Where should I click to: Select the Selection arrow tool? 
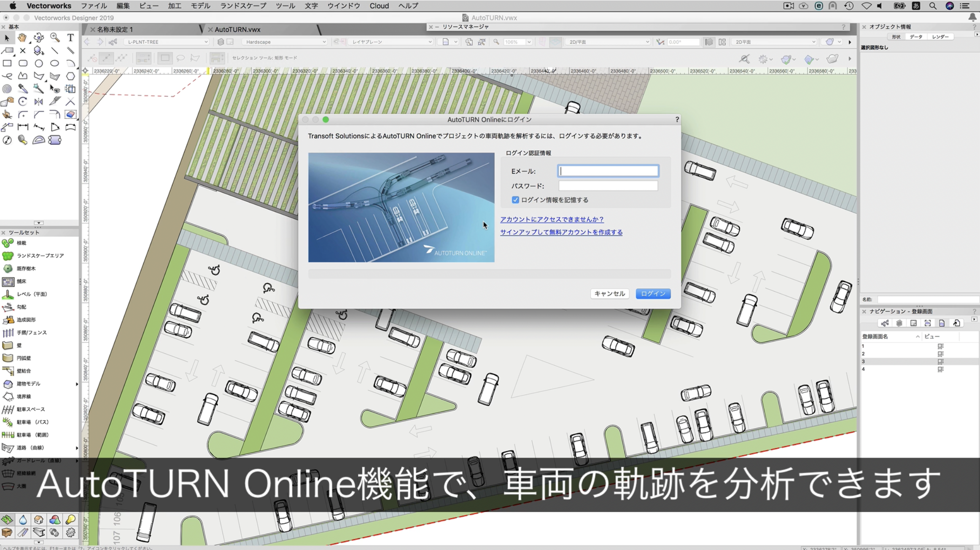point(7,38)
